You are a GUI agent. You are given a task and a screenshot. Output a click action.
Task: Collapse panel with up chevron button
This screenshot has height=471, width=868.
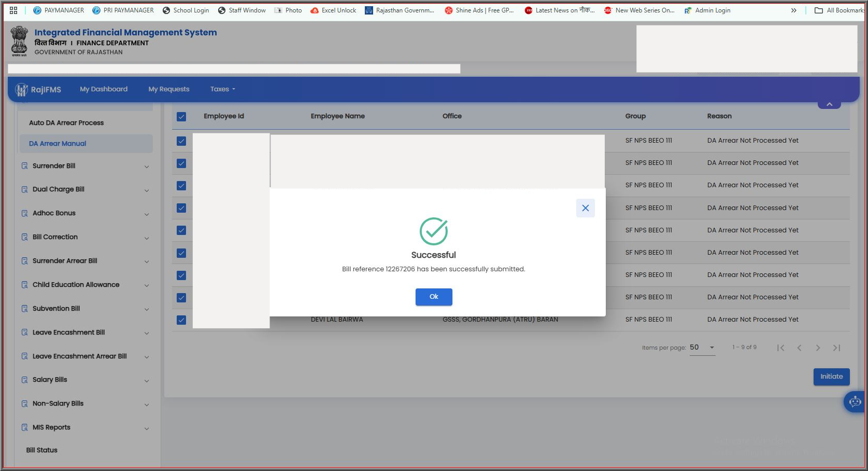[x=829, y=104]
